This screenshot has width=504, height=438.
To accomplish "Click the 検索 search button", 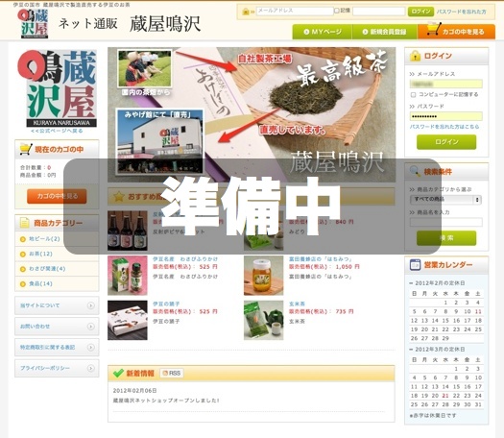I will [x=446, y=238].
